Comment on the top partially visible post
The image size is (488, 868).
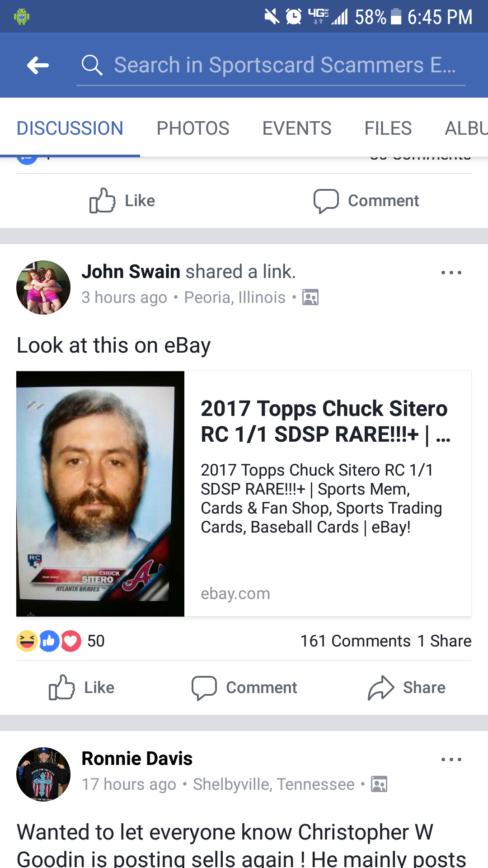(x=366, y=201)
